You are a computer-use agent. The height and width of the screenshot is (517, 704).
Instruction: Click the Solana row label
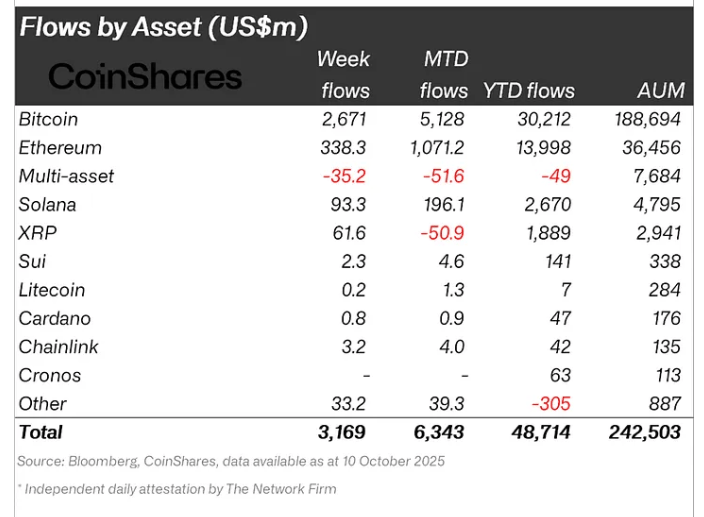[47, 205]
